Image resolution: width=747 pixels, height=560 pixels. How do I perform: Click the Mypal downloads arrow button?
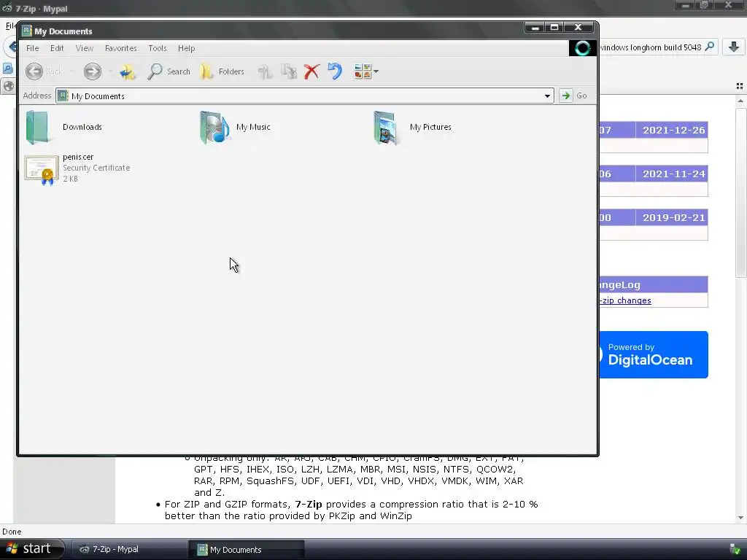(734, 47)
